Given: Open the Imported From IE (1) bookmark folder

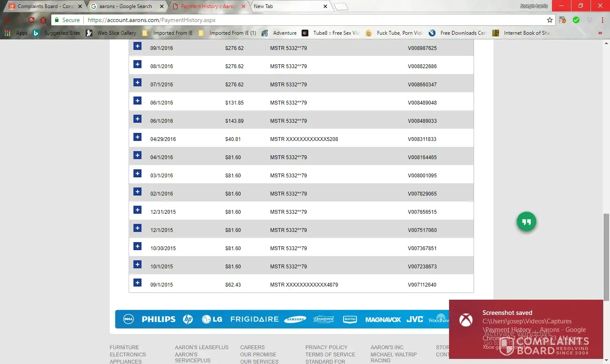Looking at the screenshot, I should (227, 33).
